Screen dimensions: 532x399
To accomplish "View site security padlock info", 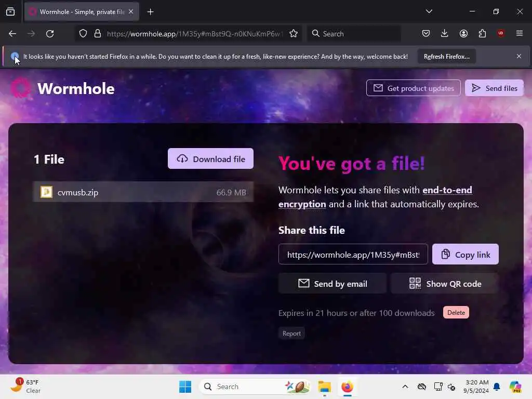I will click(98, 34).
